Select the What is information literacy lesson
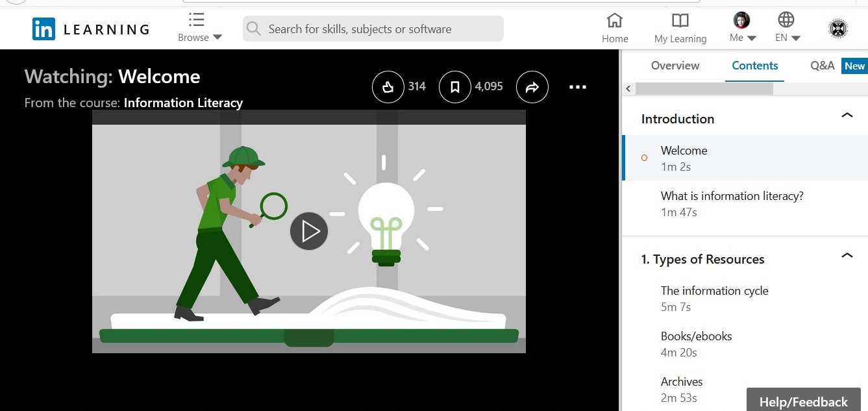The width and height of the screenshot is (868, 411). click(x=732, y=195)
